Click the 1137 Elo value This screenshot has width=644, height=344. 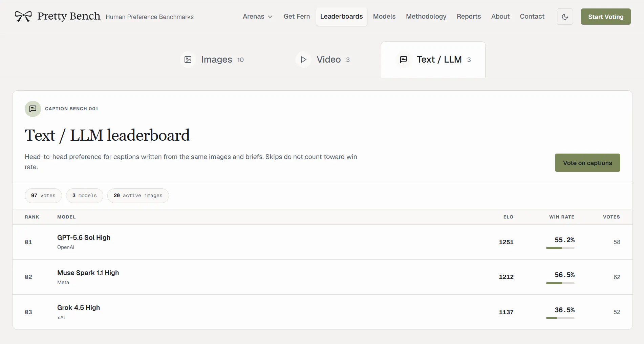point(506,312)
